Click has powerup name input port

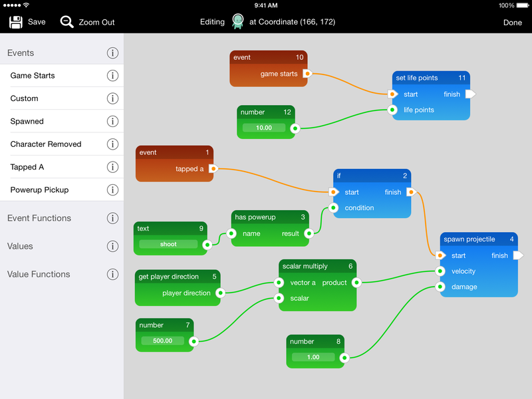[231, 233]
